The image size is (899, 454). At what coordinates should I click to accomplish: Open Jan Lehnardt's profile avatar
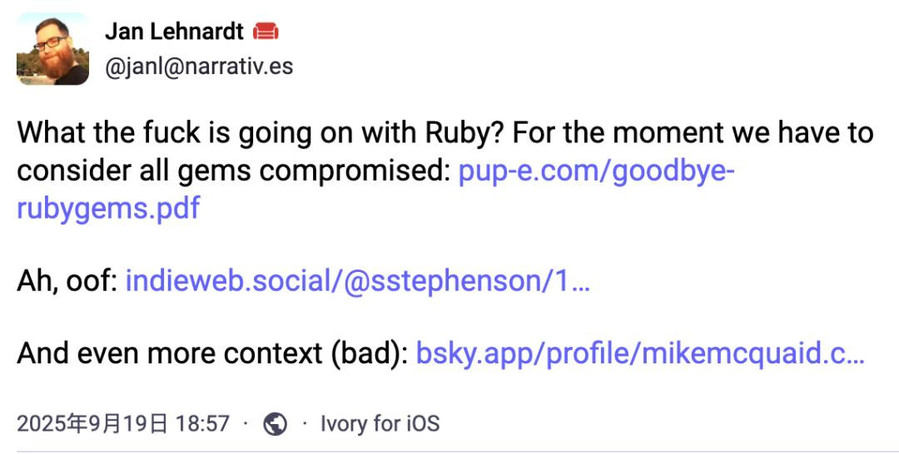[x=53, y=49]
